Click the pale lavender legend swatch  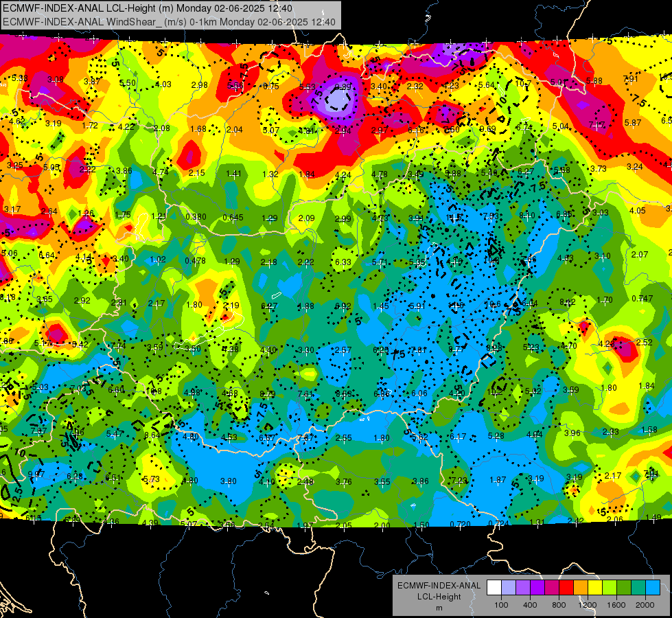point(509,588)
